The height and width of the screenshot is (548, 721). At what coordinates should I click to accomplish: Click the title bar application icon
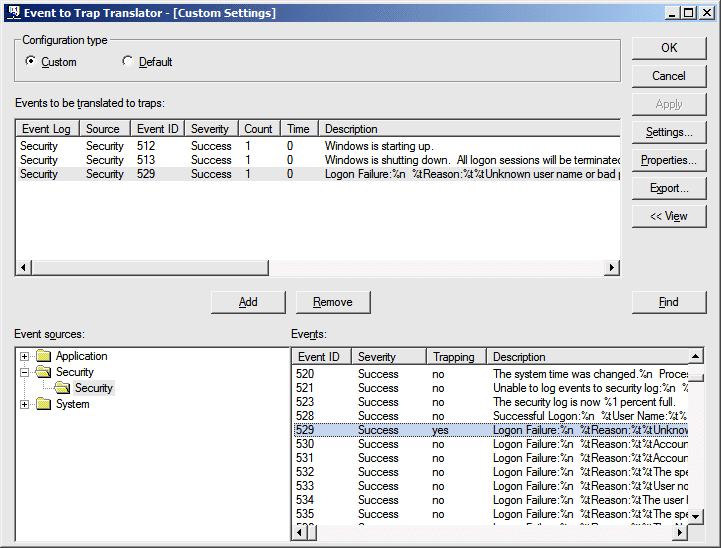[13, 13]
